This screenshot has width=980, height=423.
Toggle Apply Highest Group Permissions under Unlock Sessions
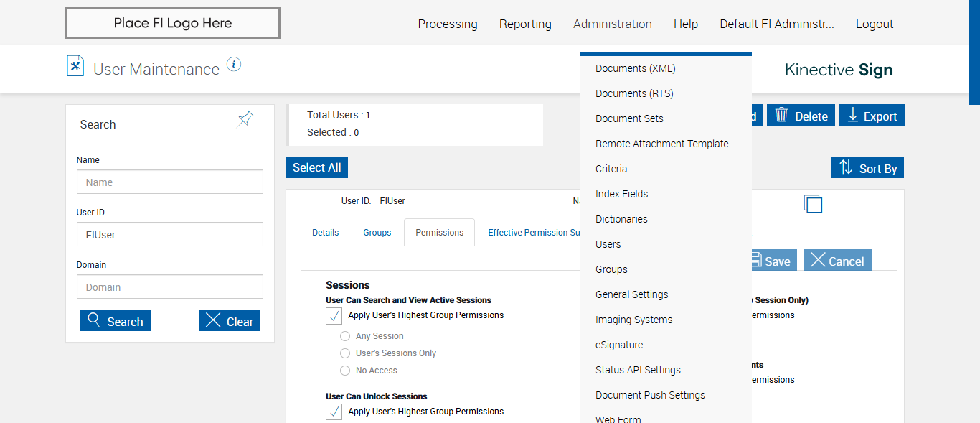334,412
